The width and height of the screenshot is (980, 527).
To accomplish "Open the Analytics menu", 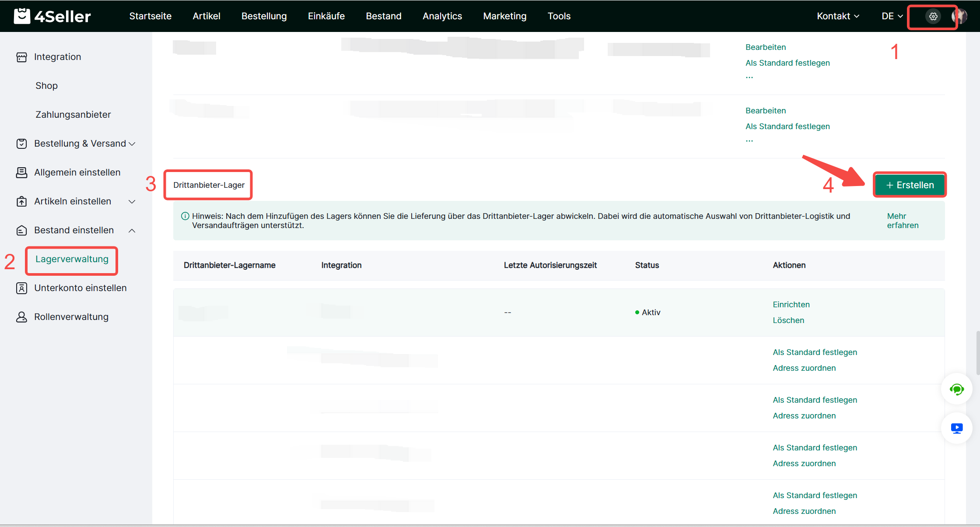I will tap(442, 16).
